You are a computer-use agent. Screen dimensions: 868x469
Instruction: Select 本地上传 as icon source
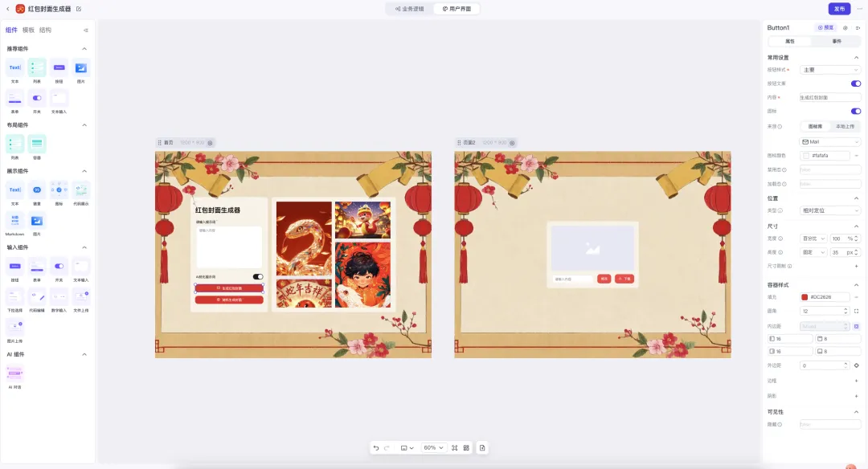click(845, 127)
